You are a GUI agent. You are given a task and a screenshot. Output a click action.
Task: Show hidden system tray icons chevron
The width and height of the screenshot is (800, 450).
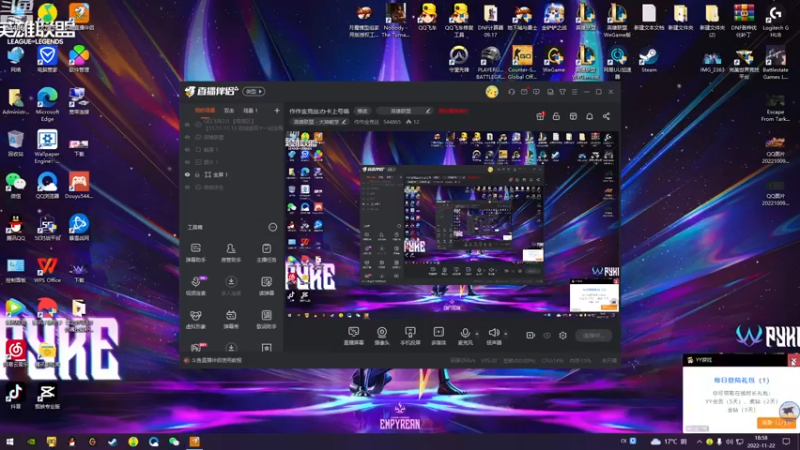(699, 442)
